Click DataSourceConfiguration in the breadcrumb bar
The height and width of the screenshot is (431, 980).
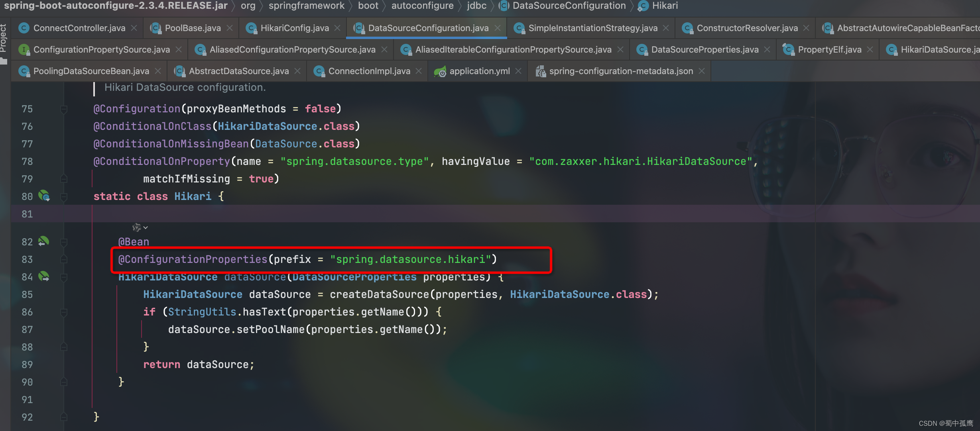click(569, 6)
